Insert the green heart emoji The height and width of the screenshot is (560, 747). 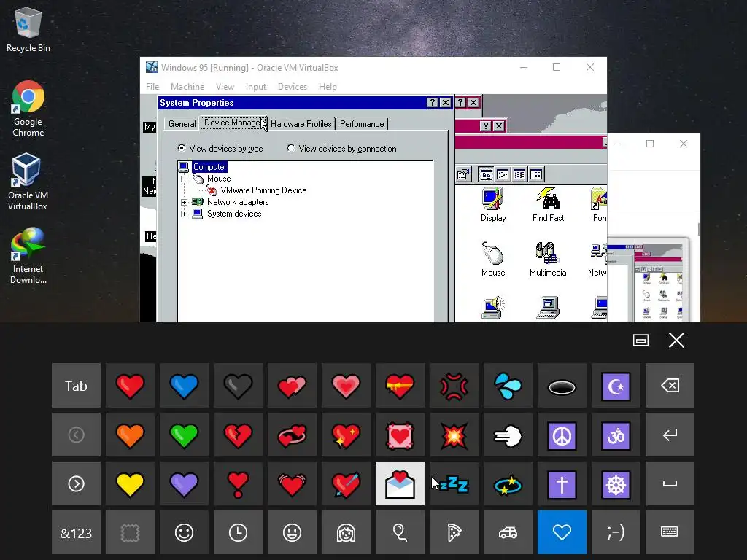pyautogui.click(x=184, y=435)
